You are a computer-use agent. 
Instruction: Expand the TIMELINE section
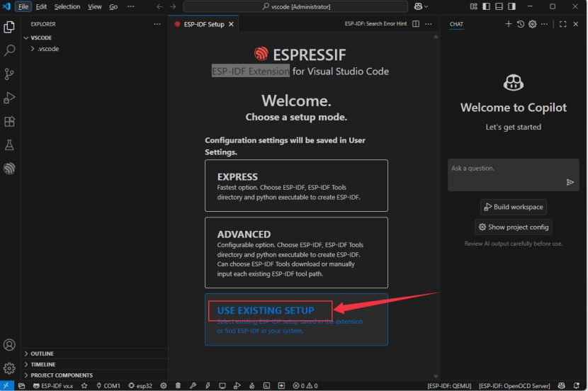94,364
